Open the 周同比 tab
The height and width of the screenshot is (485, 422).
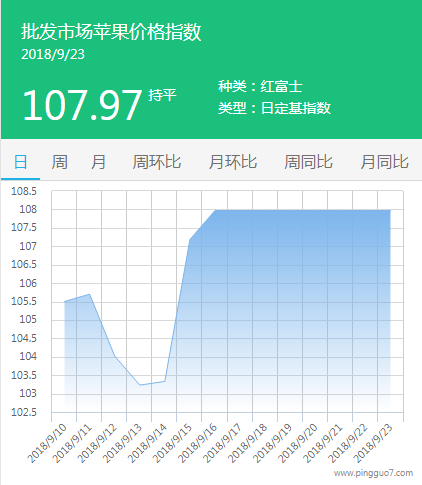308,162
